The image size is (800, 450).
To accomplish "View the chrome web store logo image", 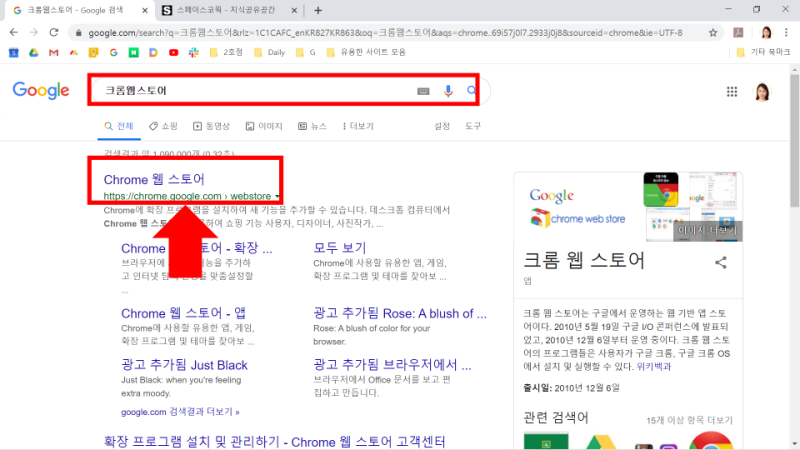I will coord(577,207).
